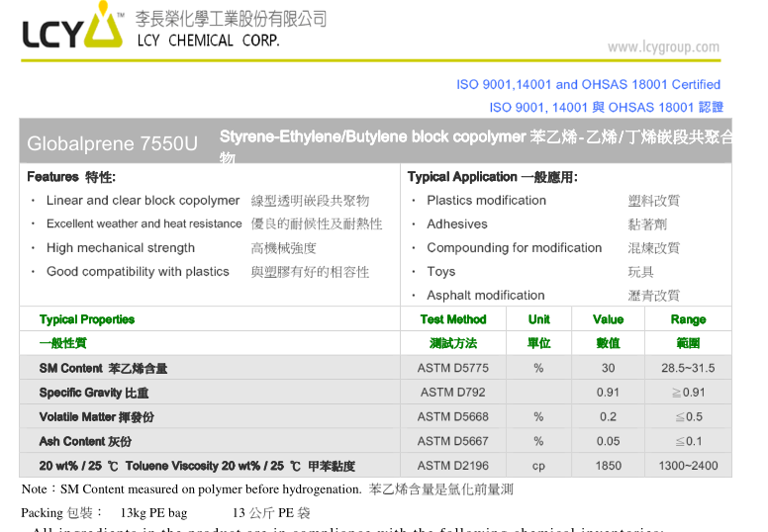Screen dimensions: 768x532
Task: Click the 'Value' column header
Action: [x=608, y=319]
